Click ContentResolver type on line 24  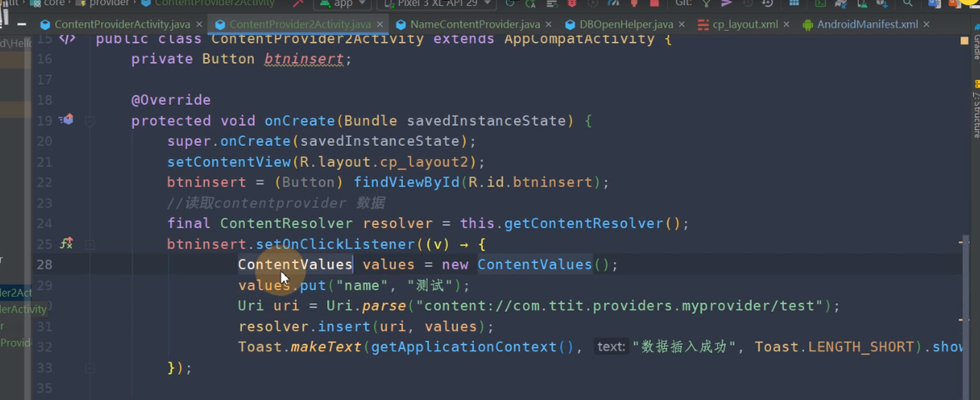point(286,224)
